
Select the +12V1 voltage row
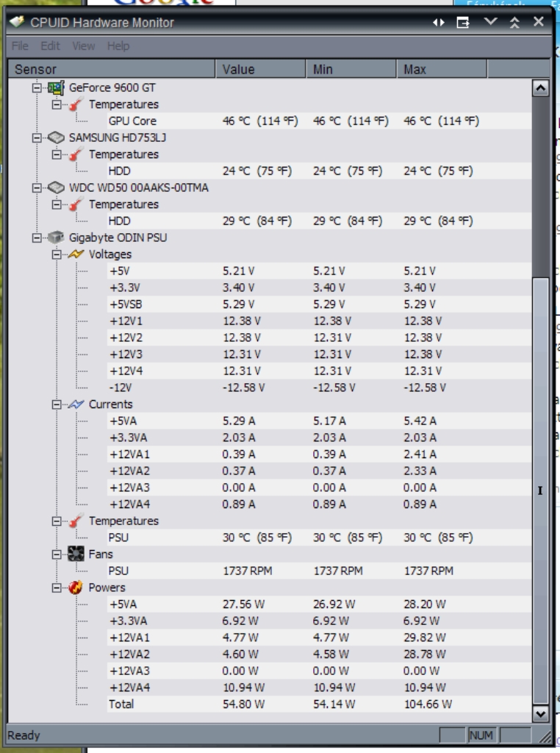(319, 321)
